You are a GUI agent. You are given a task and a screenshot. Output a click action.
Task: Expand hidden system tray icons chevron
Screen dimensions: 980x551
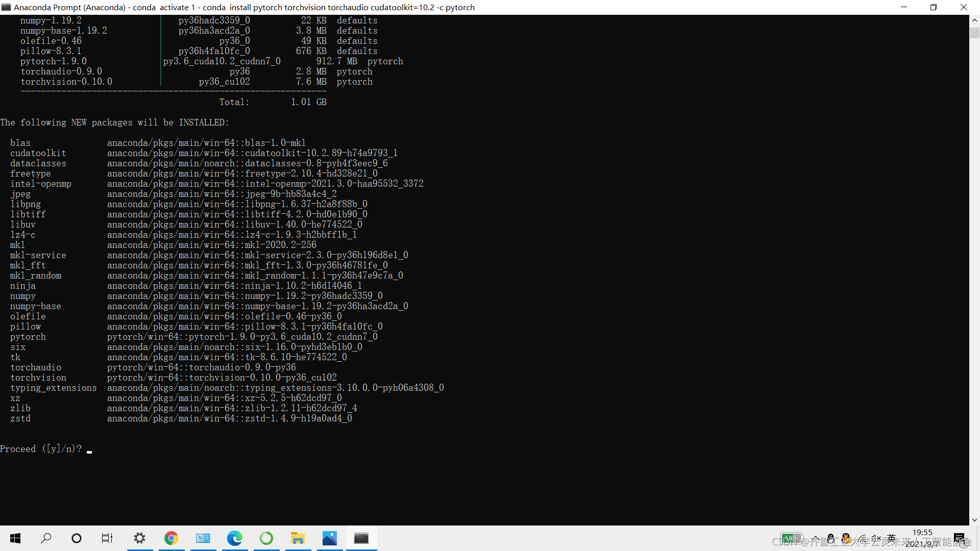click(816, 538)
